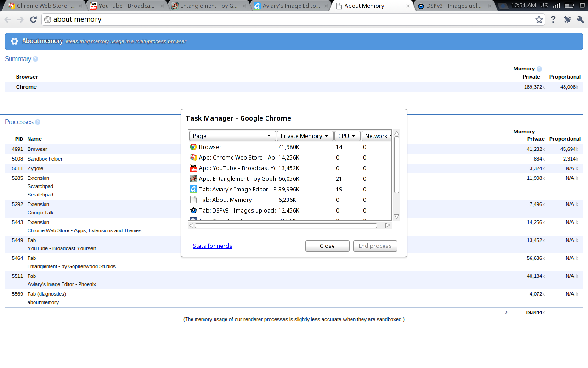Close the About Memory tab
This screenshot has width=588, height=368.
click(x=408, y=6)
